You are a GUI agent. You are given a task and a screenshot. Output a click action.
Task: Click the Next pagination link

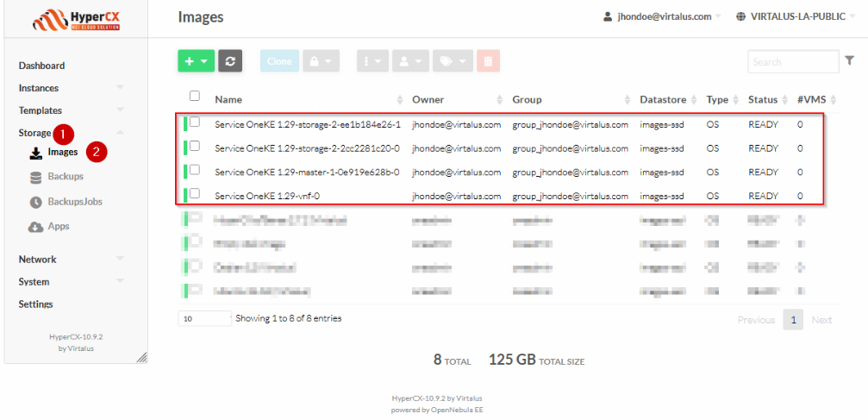tap(821, 320)
